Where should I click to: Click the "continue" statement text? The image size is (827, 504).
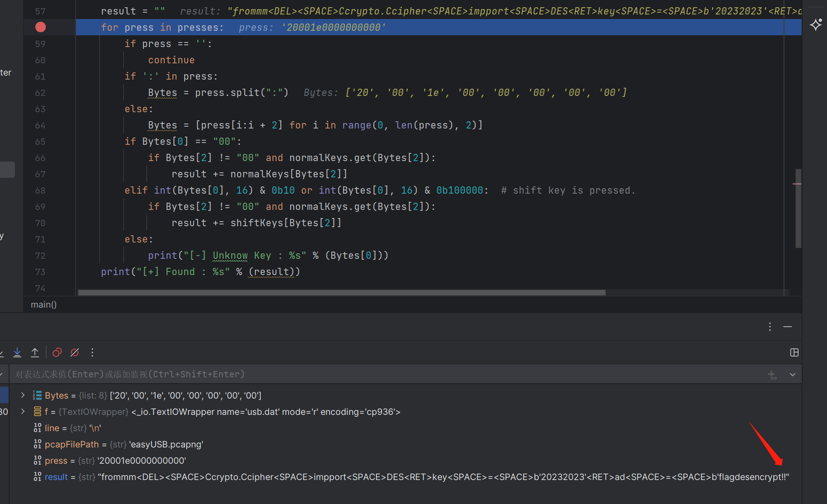pos(172,60)
